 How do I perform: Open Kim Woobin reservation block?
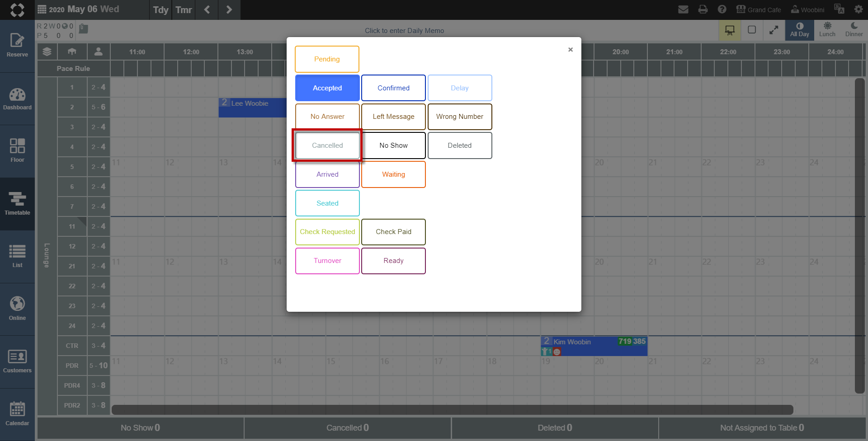(x=594, y=346)
